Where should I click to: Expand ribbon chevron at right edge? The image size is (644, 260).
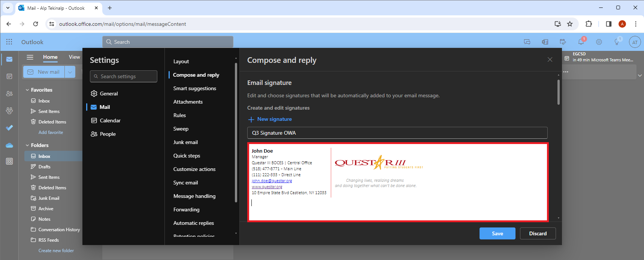click(640, 76)
